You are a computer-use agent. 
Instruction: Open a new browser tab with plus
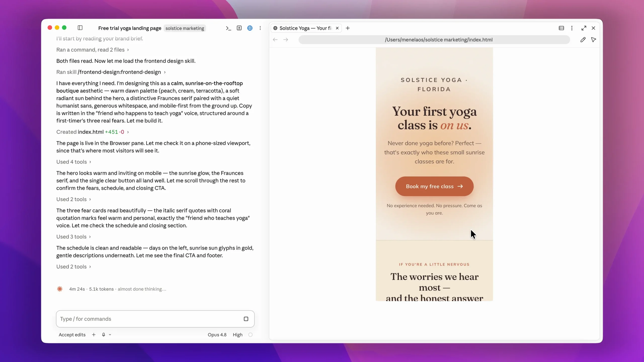pos(348,28)
